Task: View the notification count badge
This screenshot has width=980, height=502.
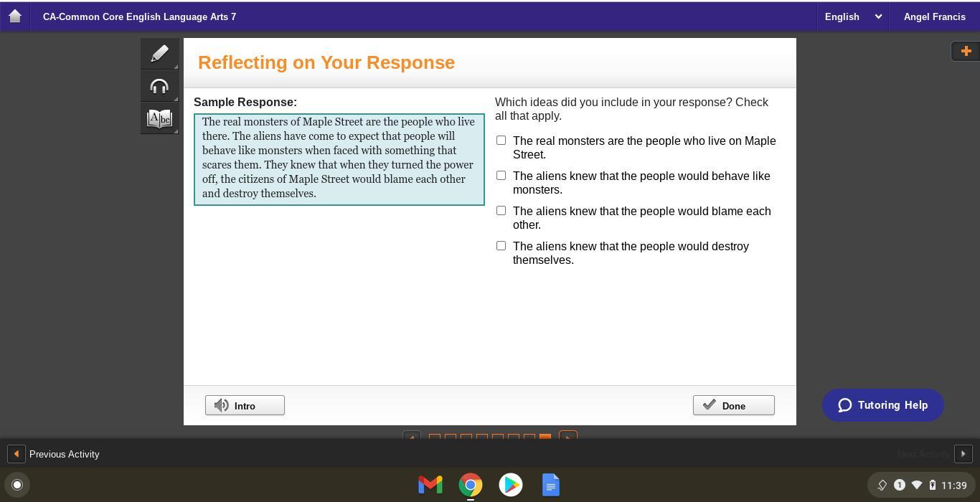Action: click(900, 486)
